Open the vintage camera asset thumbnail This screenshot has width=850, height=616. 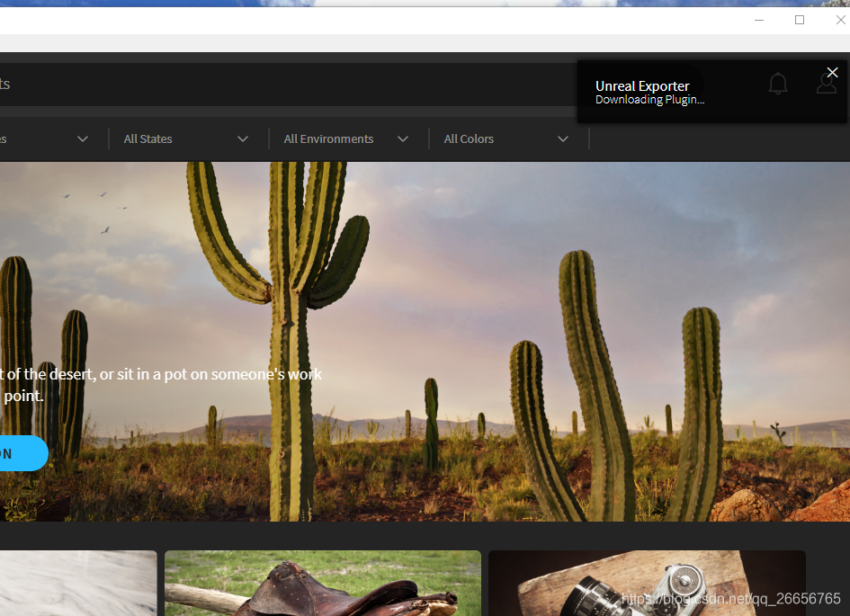tap(647, 583)
